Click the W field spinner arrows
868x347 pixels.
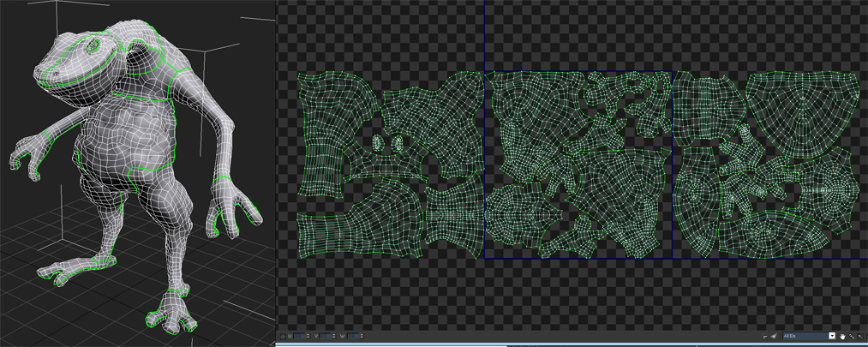pos(362,336)
